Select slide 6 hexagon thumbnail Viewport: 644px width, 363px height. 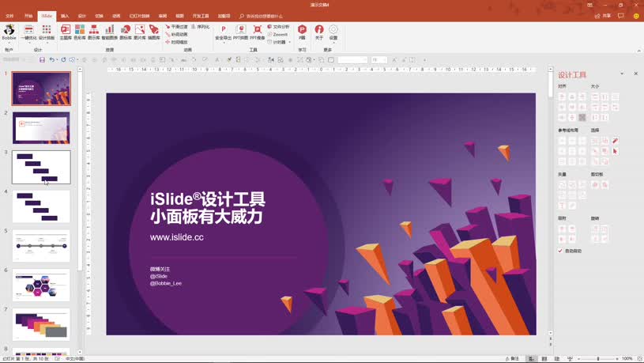41,285
